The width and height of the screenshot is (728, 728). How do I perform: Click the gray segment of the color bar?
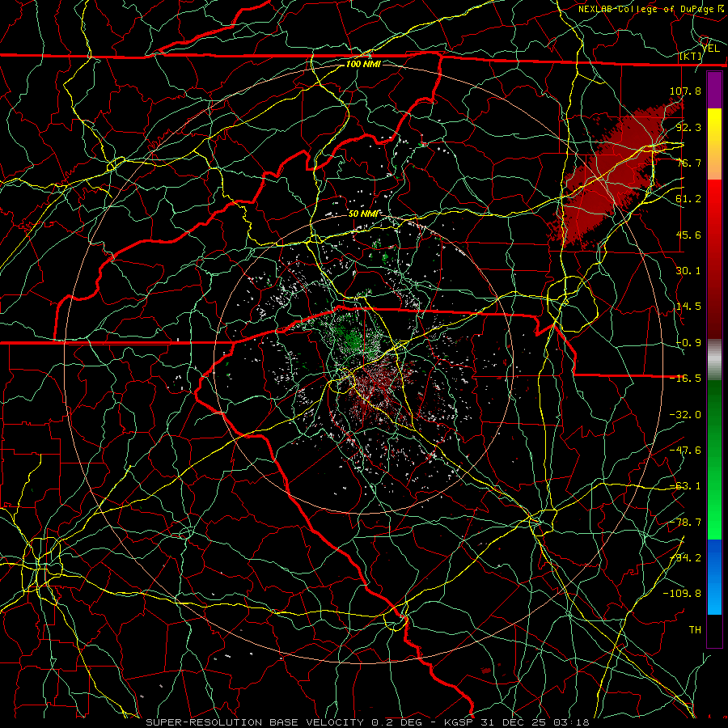[714, 360]
